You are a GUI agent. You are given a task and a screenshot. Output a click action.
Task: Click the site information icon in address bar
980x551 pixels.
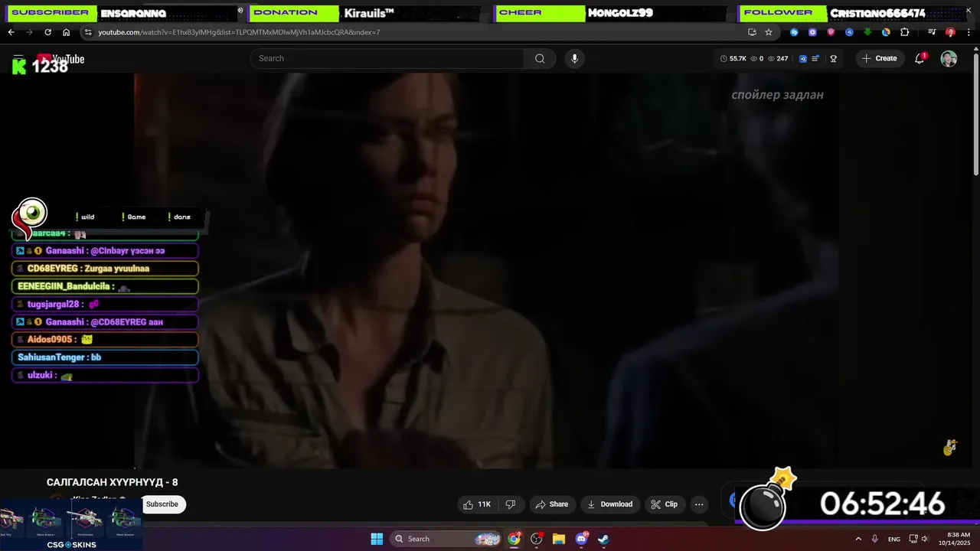pyautogui.click(x=88, y=32)
